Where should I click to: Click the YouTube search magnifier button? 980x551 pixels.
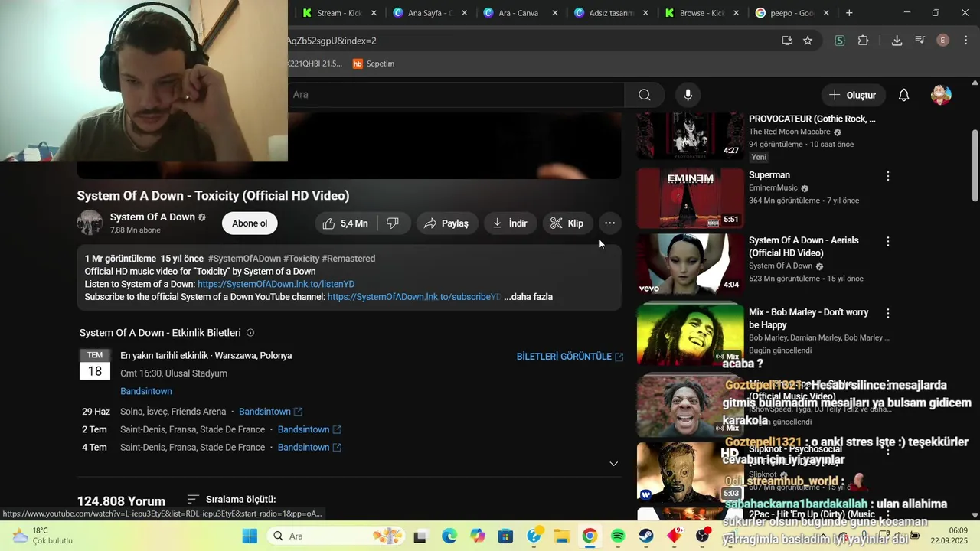tap(645, 95)
